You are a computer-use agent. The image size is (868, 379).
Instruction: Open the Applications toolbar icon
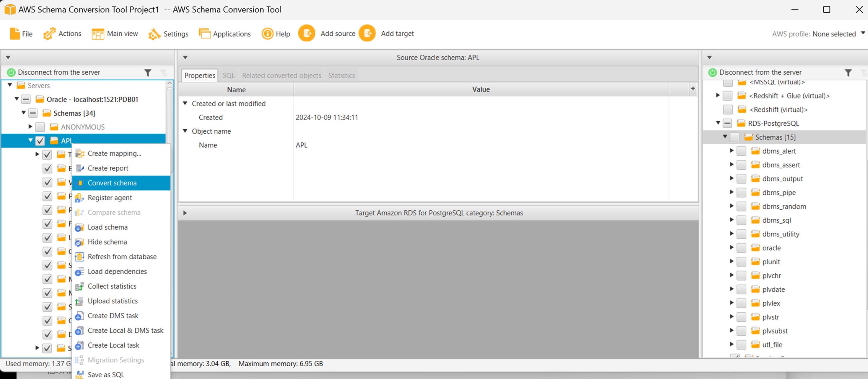click(204, 34)
